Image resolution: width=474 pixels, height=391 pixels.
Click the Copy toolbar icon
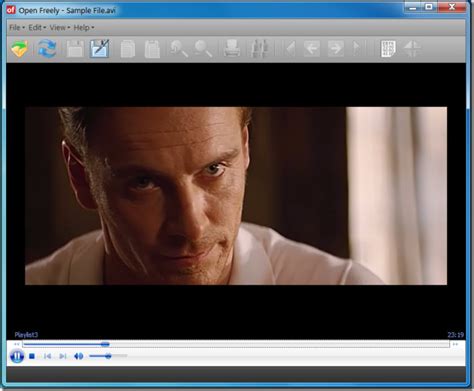point(128,49)
